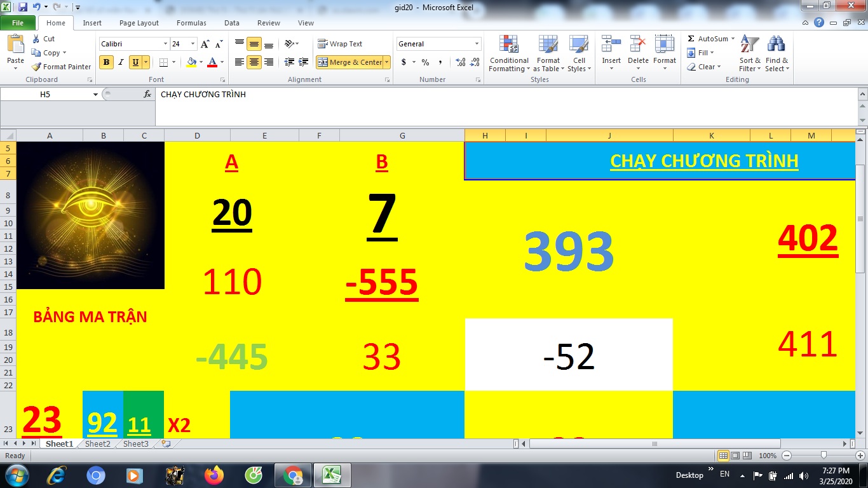Open Excel from the Windows taskbar
The width and height of the screenshot is (868, 488).
coord(330,475)
